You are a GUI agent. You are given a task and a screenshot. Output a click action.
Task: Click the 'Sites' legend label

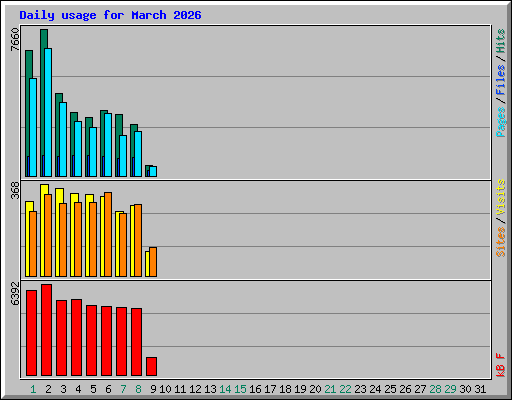click(x=501, y=242)
